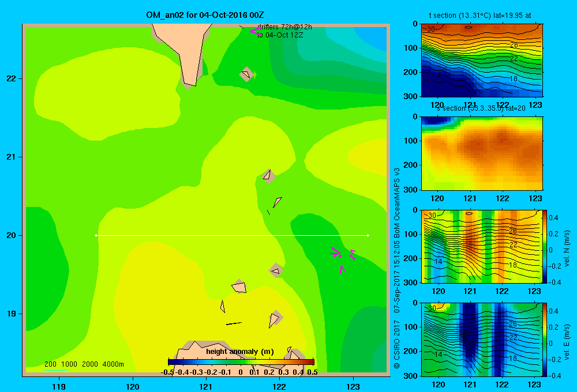
Task: Select the height anomaly colorbar
Action: pyautogui.click(x=241, y=361)
